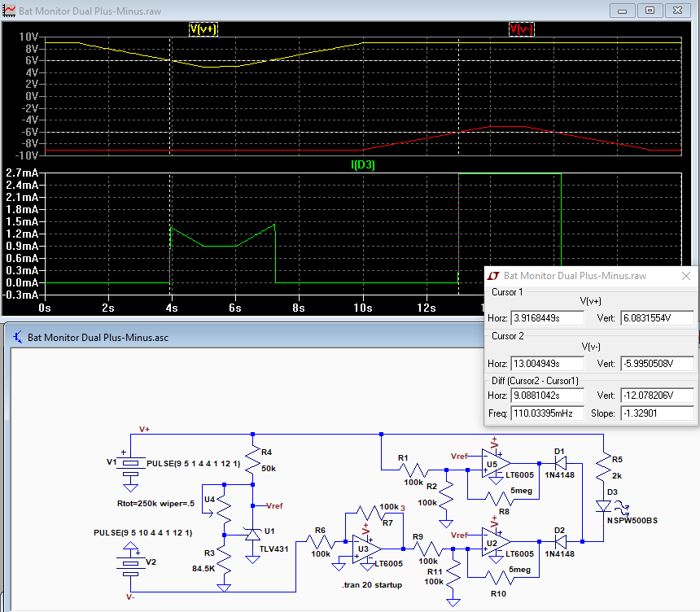Select resistor R6 100k symbol
This screenshot has height=612, width=700.
click(320, 542)
